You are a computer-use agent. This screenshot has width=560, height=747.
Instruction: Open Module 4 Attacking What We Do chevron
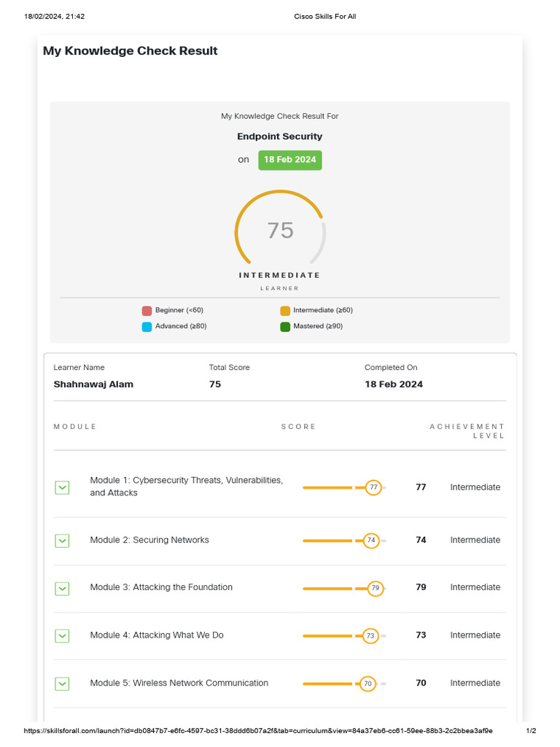coord(62,635)
